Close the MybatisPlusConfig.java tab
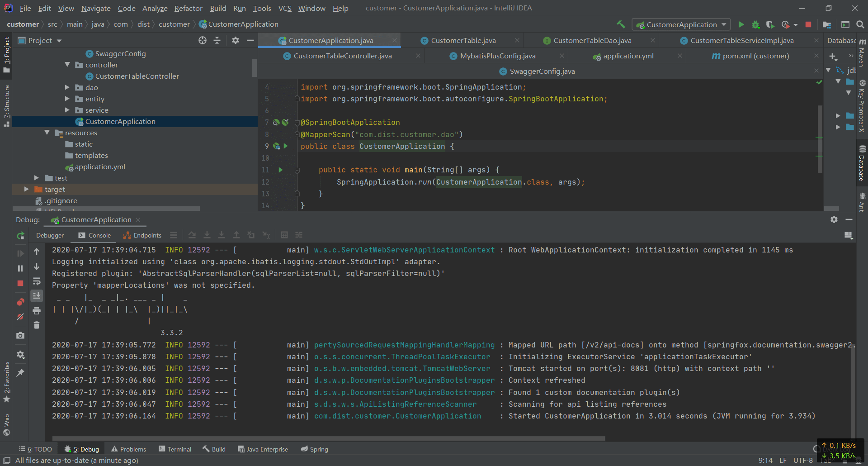The width and height of the screenshot is (868, 466). tap(561, 56)
